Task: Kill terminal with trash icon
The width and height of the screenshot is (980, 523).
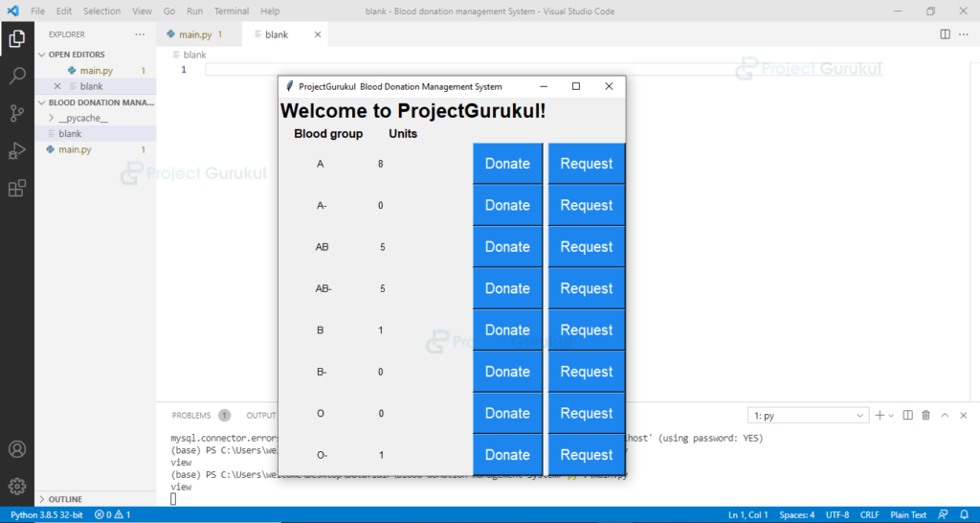Action: pos(926,415)
